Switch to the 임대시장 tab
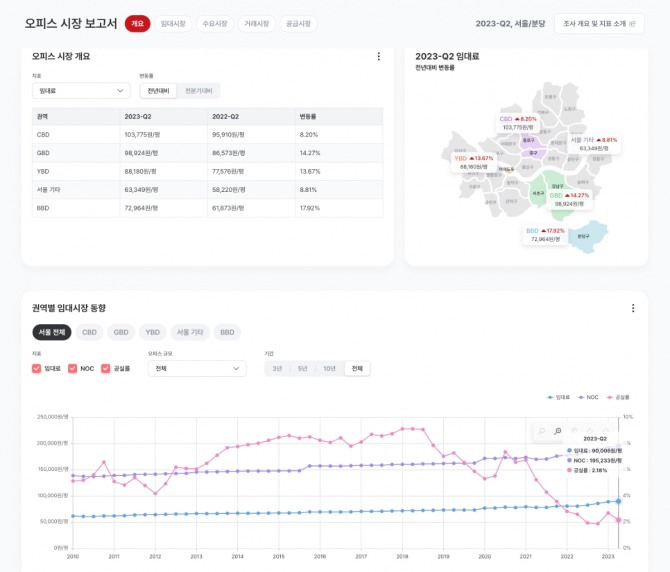 coord(173,23)
